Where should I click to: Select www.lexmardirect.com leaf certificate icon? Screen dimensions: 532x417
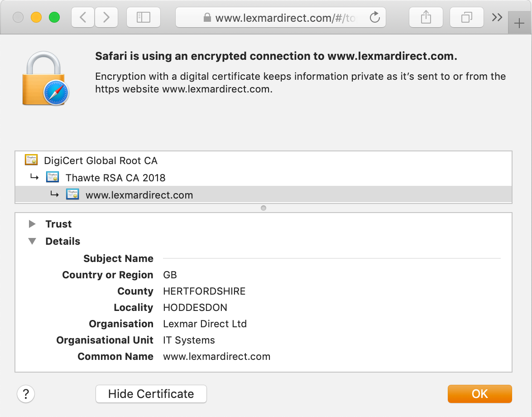(x=72, y=194)
